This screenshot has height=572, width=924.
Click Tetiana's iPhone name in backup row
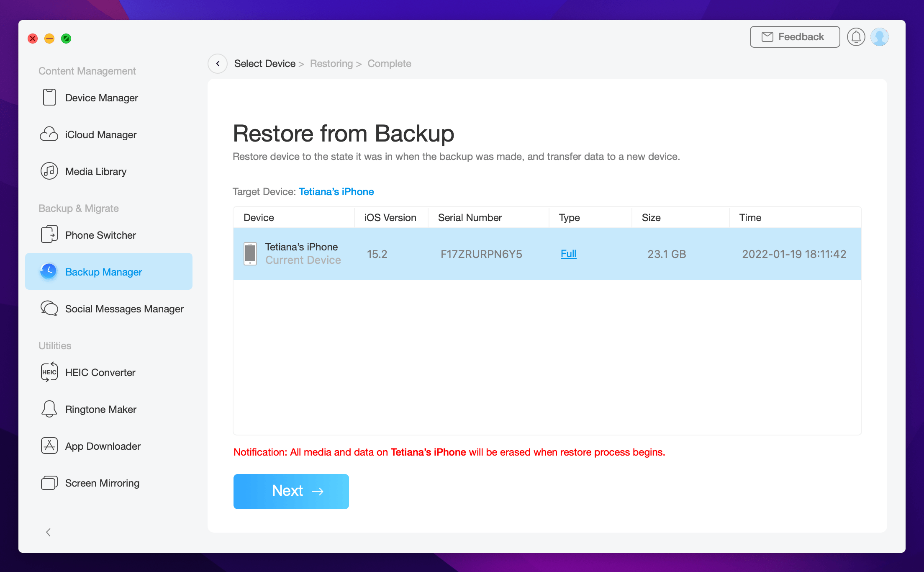pyautogui.click(x=301, y=247)
